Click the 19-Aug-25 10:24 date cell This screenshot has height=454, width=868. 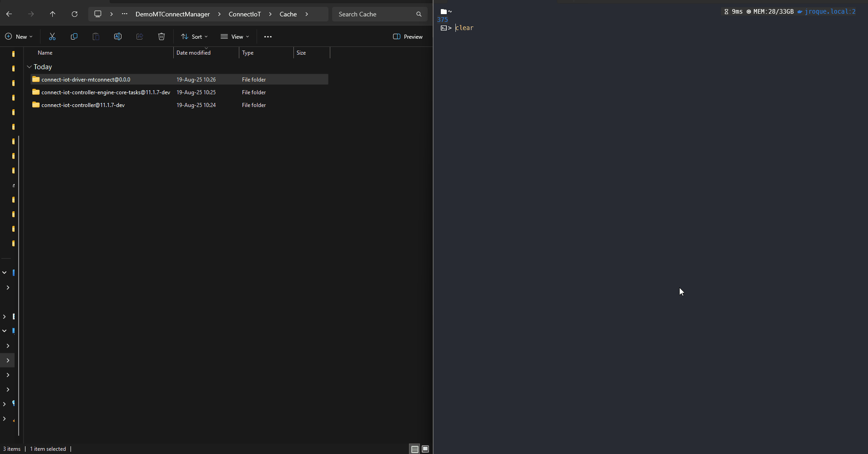(196, 105)
